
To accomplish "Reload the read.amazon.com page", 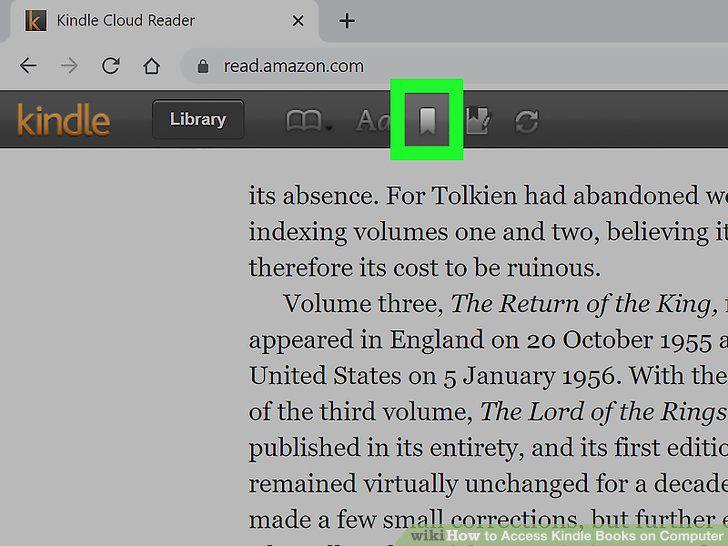I will click(110, 65).
